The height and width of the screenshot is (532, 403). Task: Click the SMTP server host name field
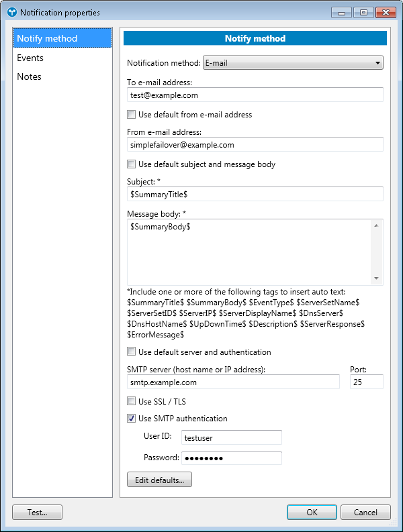[x=233, y=382]
